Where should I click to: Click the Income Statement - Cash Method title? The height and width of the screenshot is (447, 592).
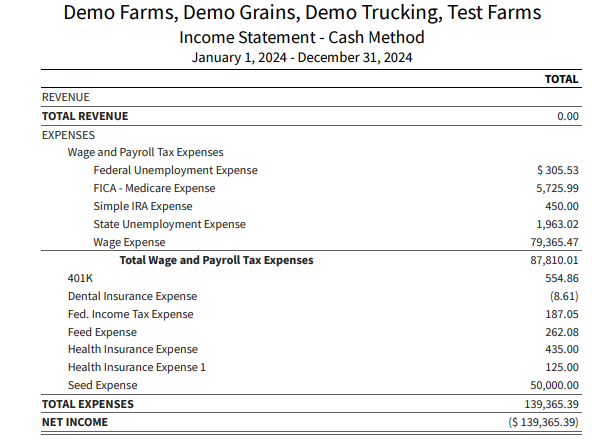(302, 37)
